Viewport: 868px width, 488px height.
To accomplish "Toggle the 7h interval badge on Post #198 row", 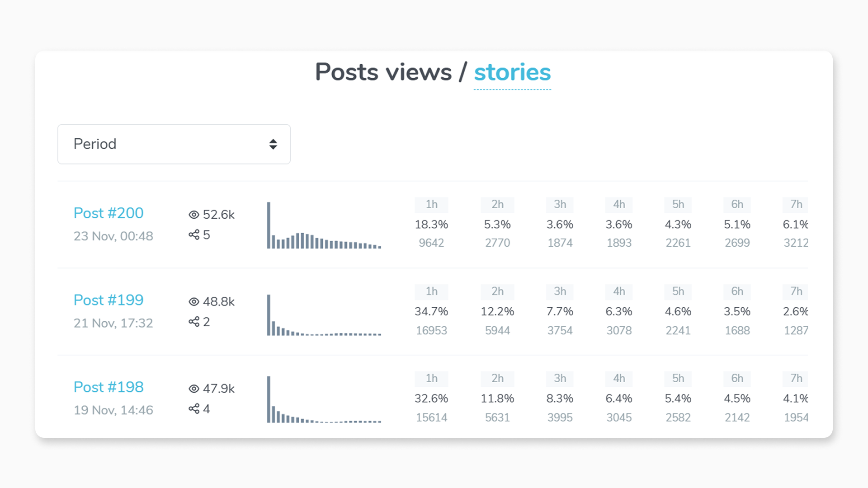I will 795,379.
